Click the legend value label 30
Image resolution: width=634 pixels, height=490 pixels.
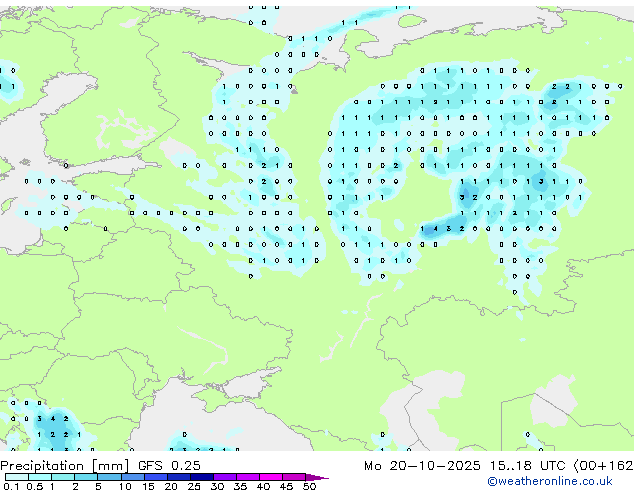point(217,486)
